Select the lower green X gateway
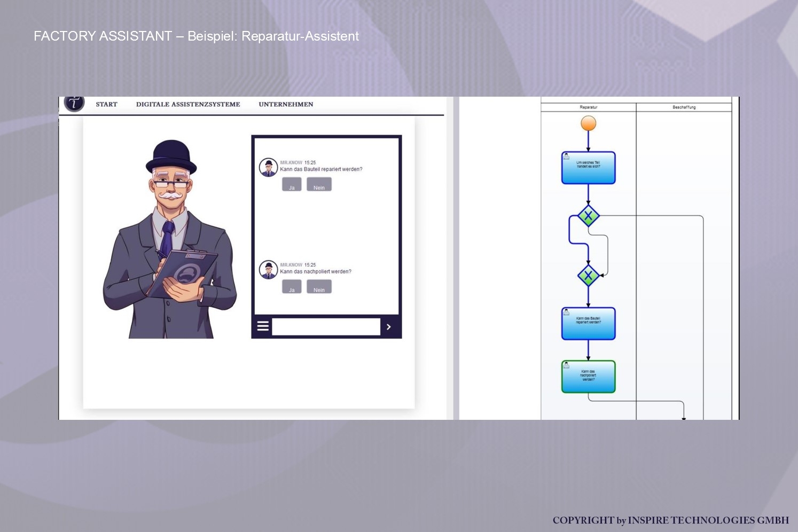 click(x=588, y=276)
